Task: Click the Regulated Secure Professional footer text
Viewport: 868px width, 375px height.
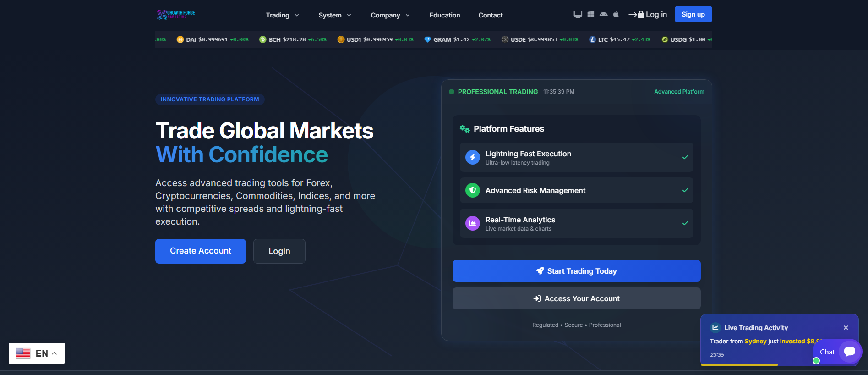Action: pos(577,325)
